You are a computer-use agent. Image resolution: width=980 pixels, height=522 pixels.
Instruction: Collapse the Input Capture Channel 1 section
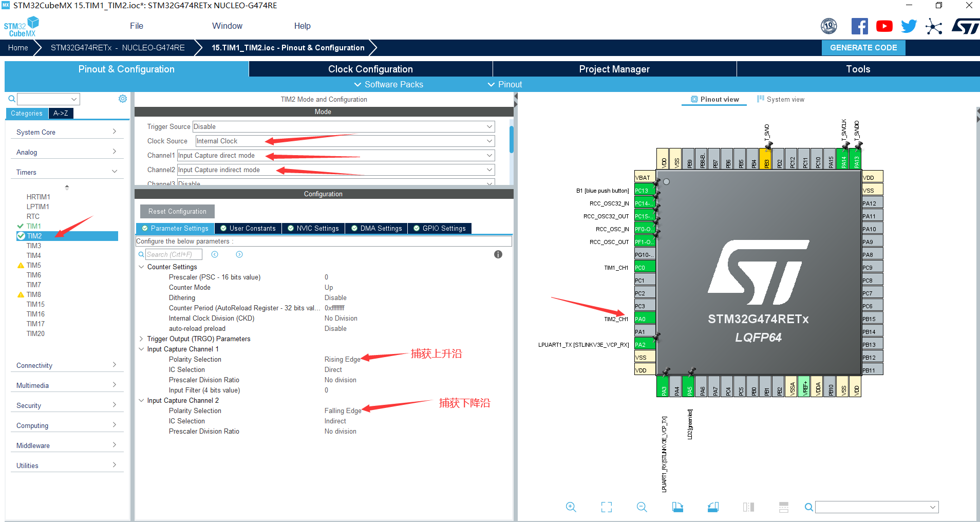142,349
